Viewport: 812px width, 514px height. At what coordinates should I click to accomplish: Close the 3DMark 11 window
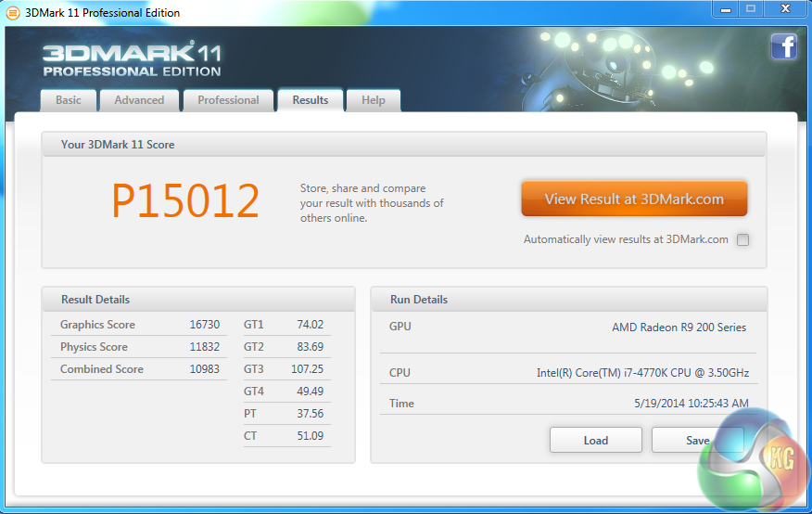point(785,9)
